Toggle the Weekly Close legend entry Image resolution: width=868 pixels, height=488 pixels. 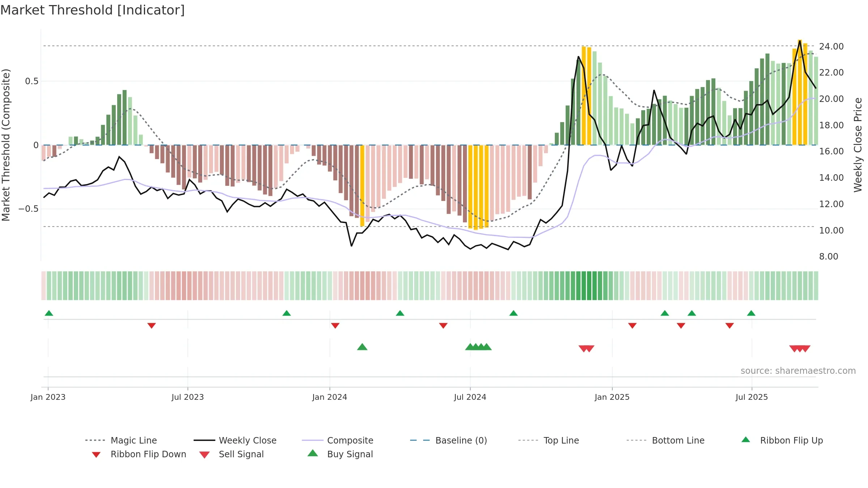click(x=235, y=440)
